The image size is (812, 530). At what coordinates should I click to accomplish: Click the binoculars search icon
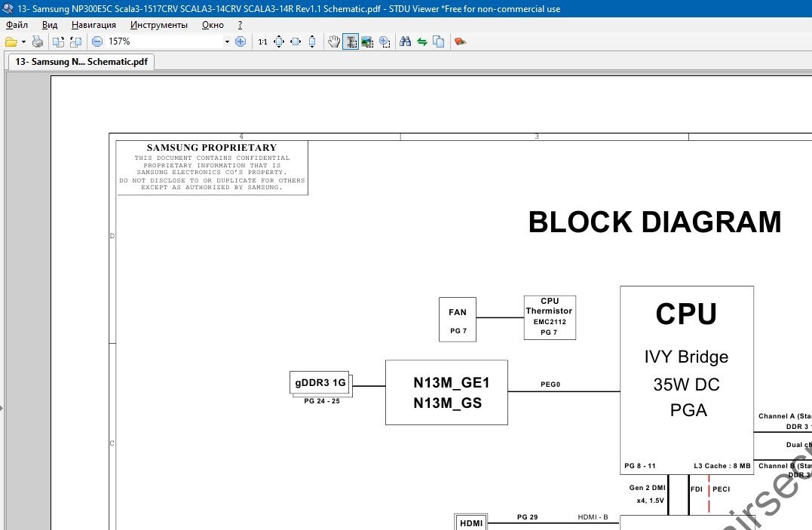[406, 41]
